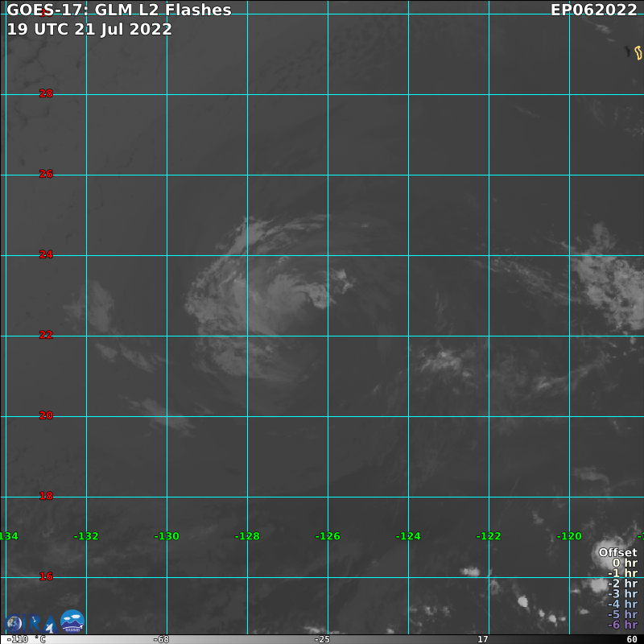
Task: Click the colorbar label '-25'
Action: coord(322,639)
